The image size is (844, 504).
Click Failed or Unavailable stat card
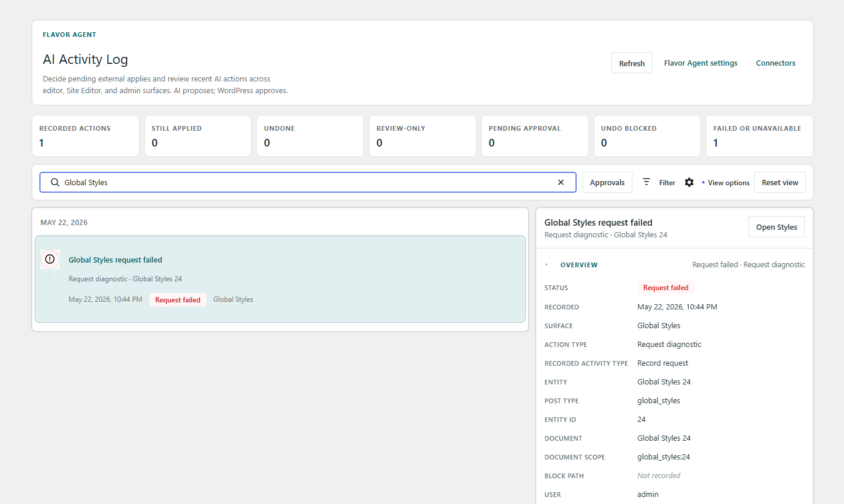click(760, 136)
